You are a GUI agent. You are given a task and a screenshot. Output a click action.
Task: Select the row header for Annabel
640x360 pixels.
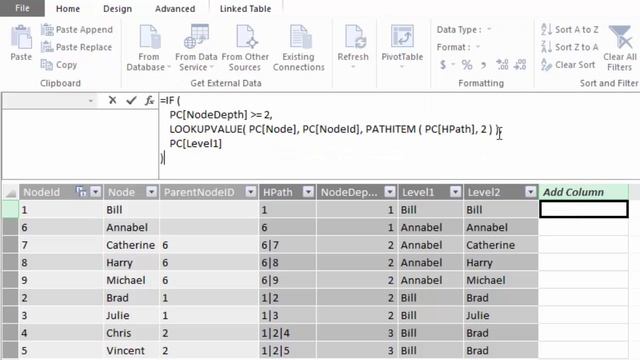10,227
